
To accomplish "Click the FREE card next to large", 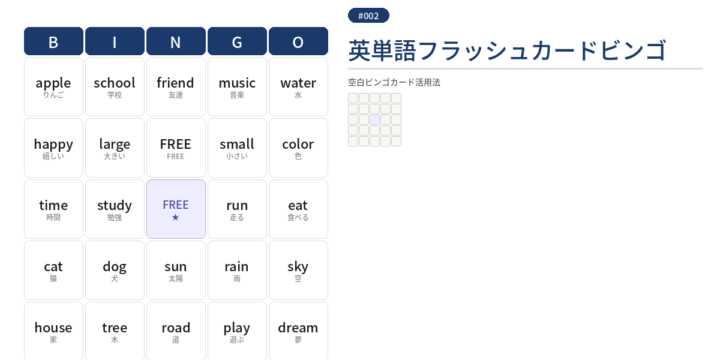I will (x=176, y=148).
